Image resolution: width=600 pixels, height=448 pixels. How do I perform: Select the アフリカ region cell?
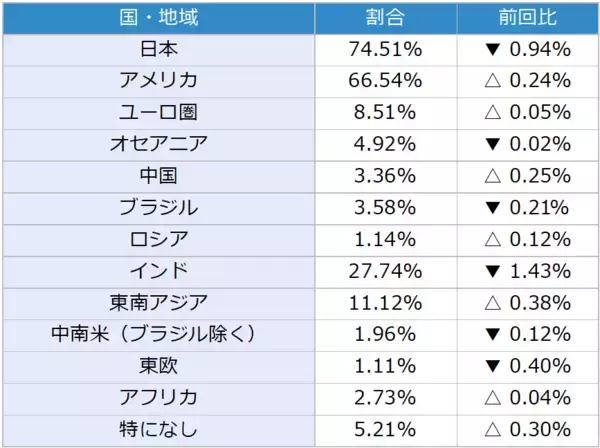click(158, 399)
